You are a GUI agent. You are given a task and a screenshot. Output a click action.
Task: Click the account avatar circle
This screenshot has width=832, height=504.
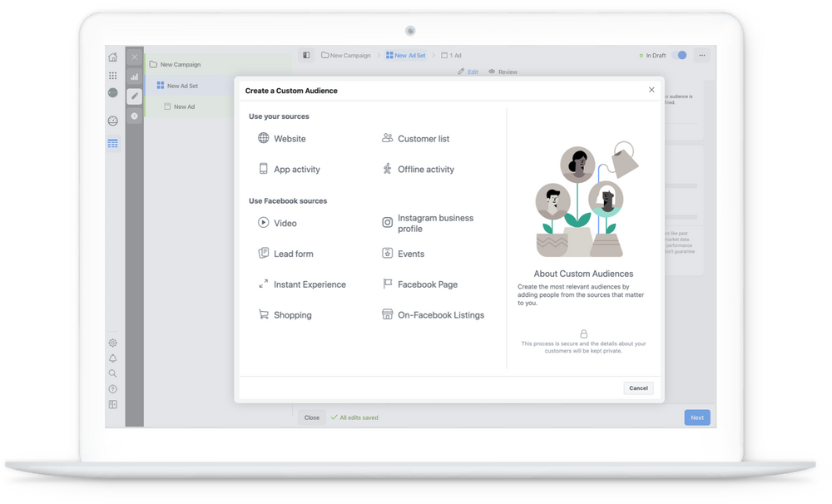point(113,93)
